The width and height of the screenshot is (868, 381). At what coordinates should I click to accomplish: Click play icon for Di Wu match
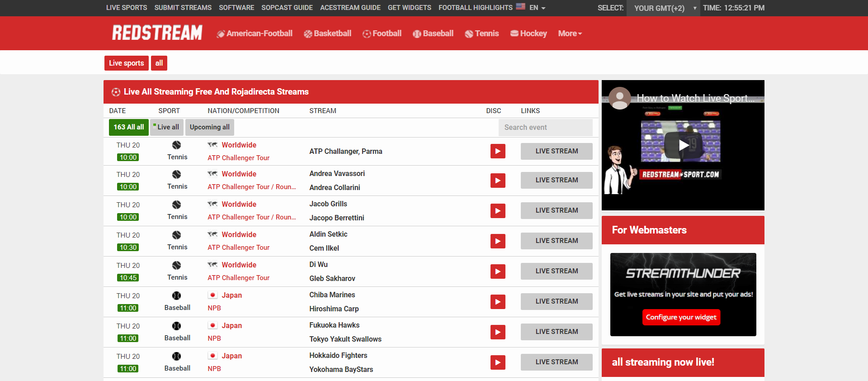click(x=498, y=271)
